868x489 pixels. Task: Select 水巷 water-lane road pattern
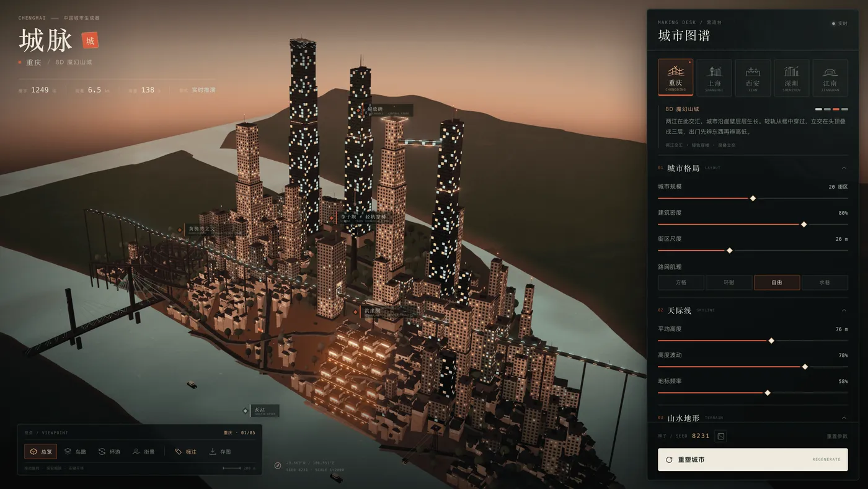coord(825,282)
